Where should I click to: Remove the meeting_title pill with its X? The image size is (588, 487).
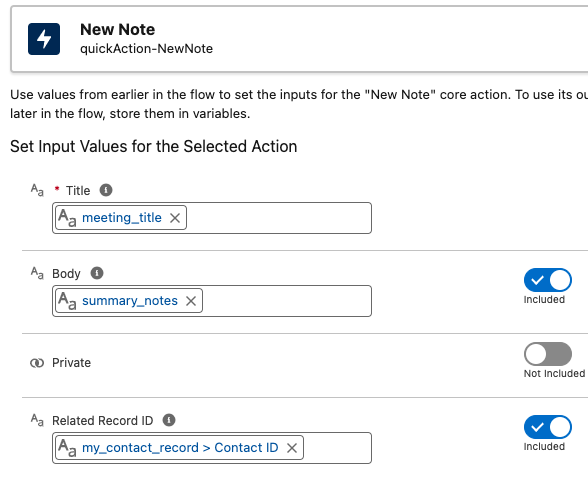tap(175, 218)
